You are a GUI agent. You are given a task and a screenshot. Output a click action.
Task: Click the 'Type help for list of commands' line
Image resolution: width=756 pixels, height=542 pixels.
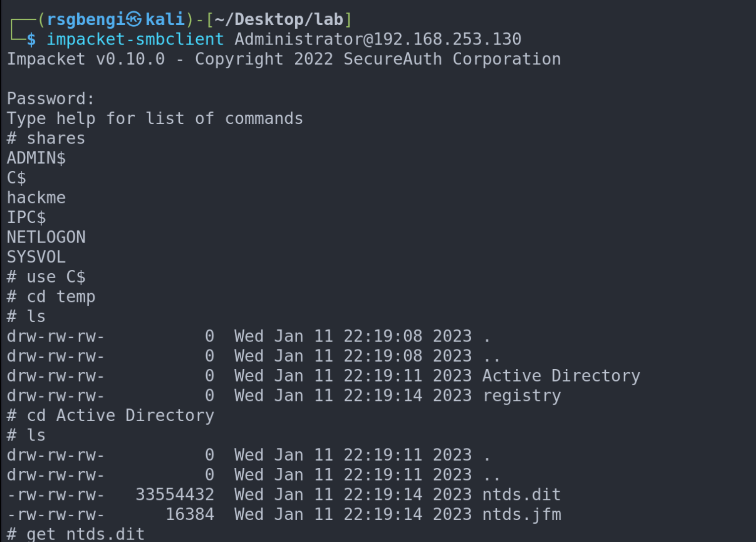coord(155,118)
